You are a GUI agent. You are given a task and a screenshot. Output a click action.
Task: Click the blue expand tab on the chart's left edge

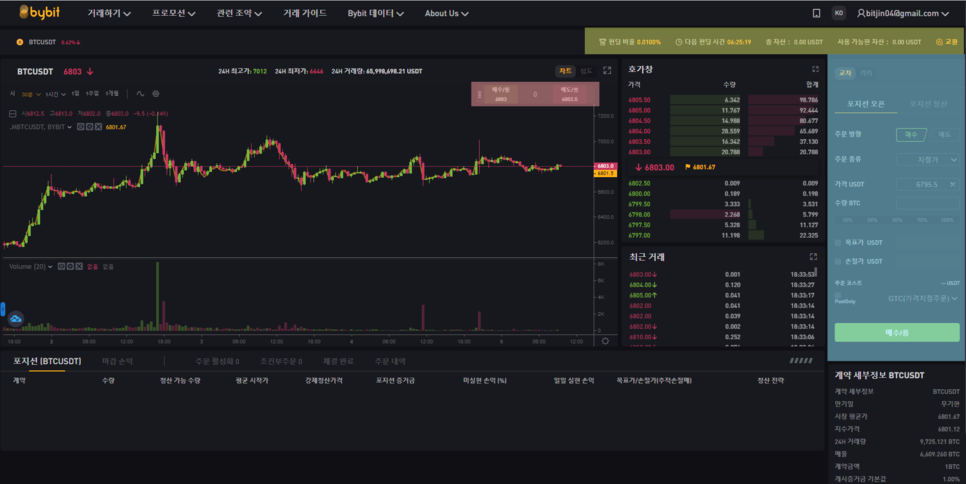[2, 309]
